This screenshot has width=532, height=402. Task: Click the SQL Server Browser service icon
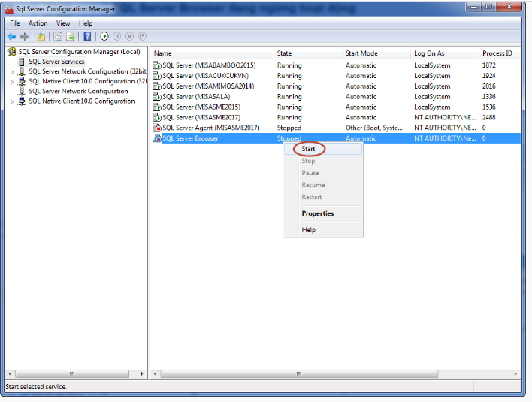[157, 138]
